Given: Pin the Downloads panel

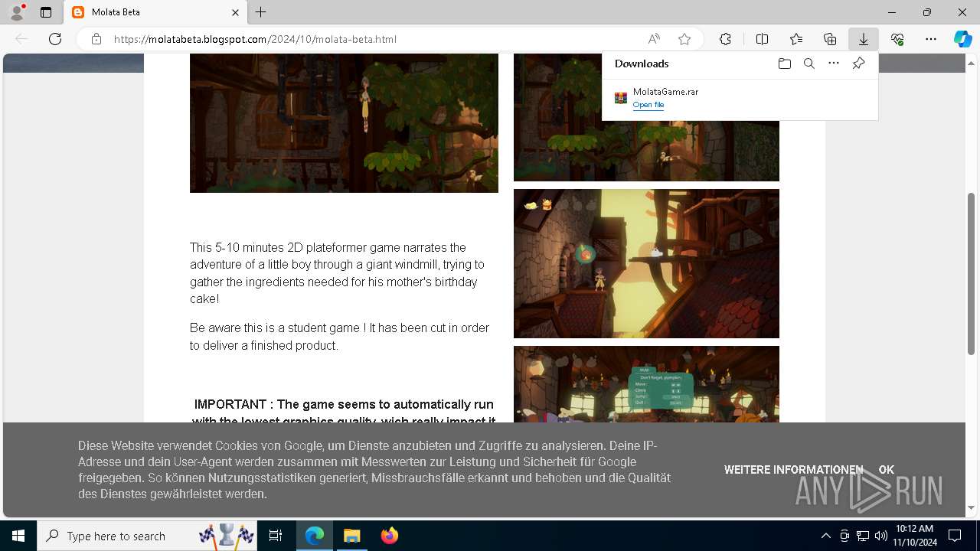Looking at the screenshot, I should tap(858, 64).
